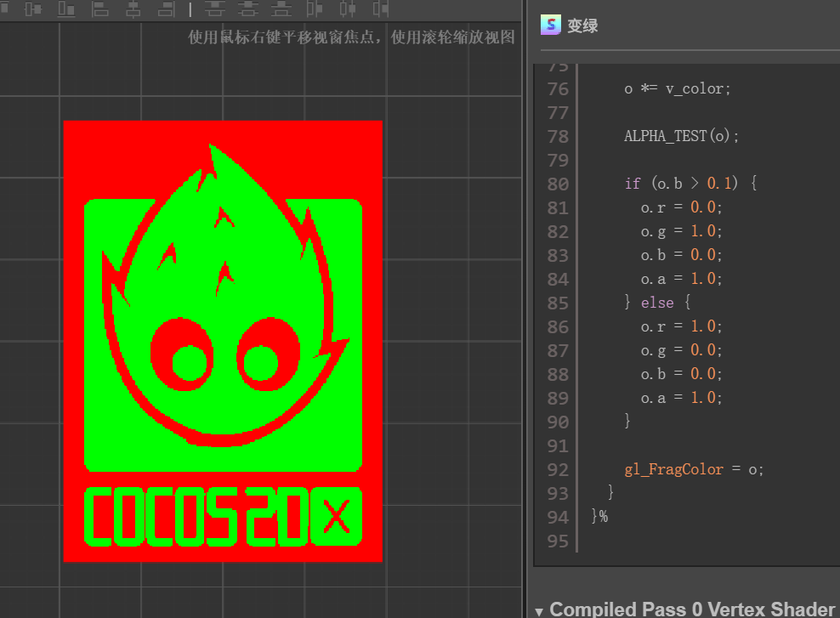Click line number 92 in the gutter
The image size is (840, 618).
tap(558, 469)
